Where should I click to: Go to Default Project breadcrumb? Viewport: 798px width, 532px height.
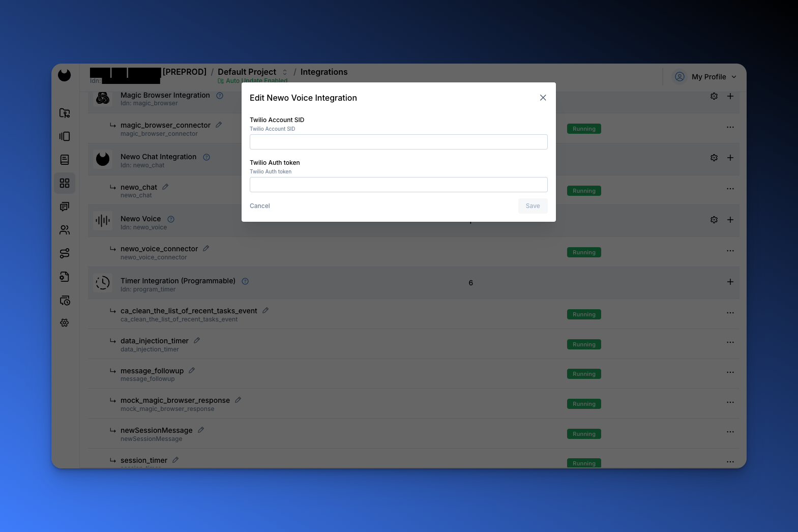click(x=247, y=72)
